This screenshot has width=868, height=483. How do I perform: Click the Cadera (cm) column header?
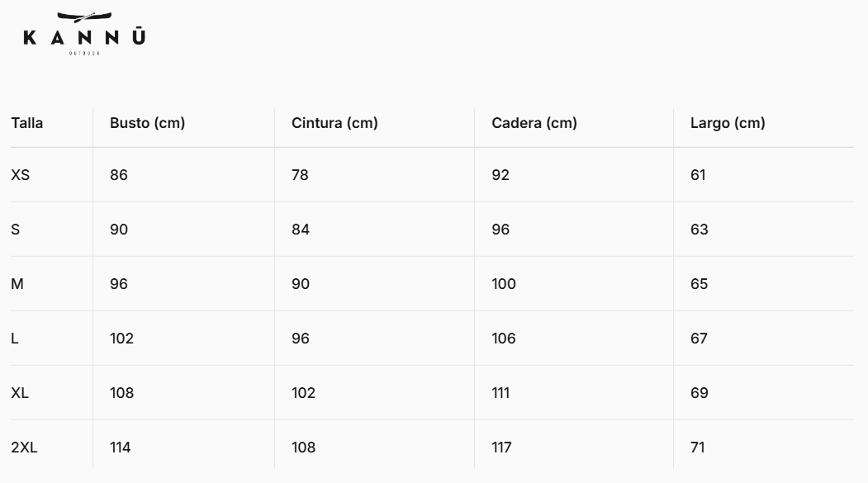point(534,123)
